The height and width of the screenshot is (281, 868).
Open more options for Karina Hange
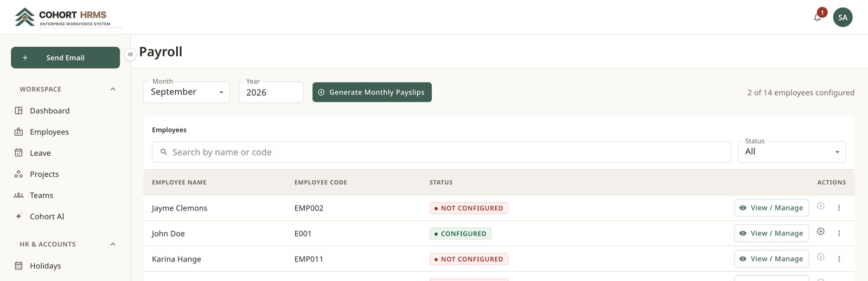(x=839, y=259)
